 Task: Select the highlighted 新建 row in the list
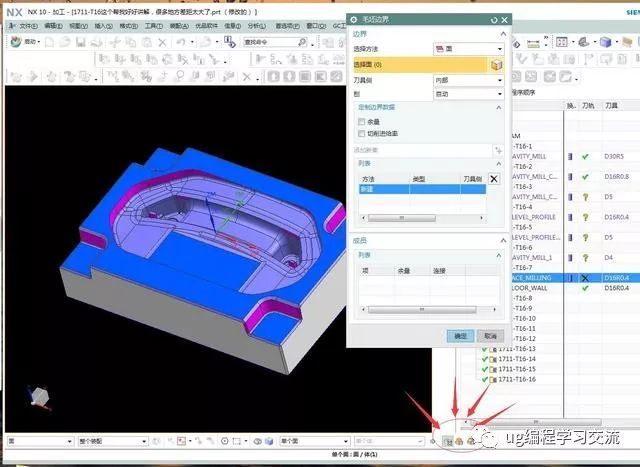(x=422, y=189)
